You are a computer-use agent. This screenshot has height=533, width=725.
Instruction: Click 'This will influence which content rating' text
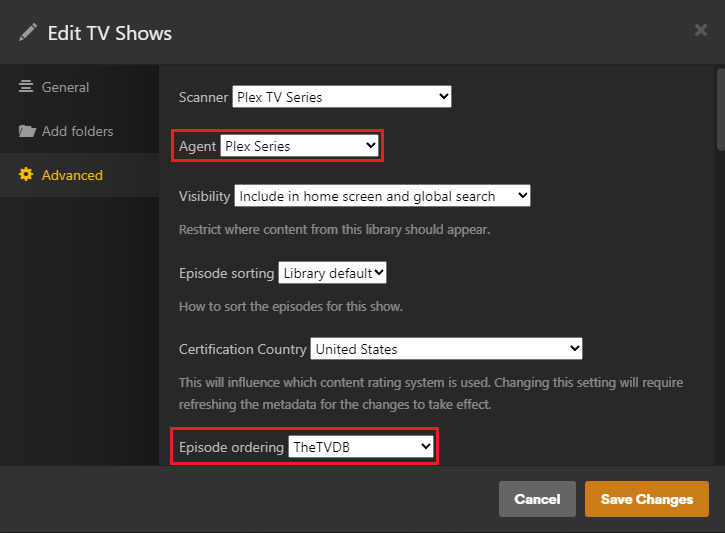[x=431, y=393]
